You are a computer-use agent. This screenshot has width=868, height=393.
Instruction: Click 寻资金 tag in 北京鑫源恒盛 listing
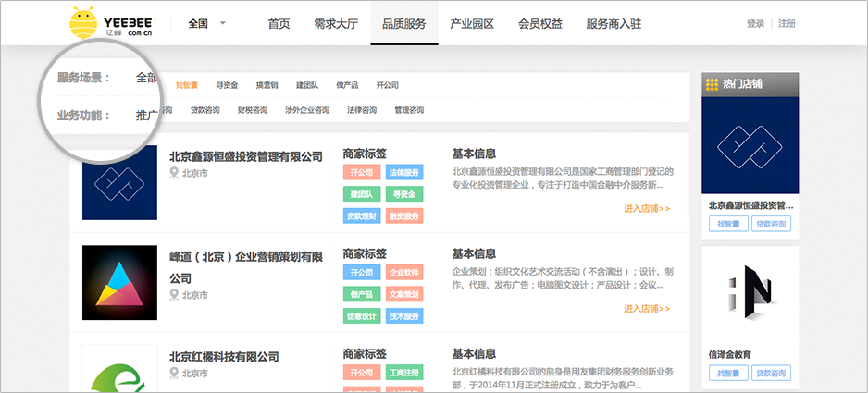click(404, 194)
